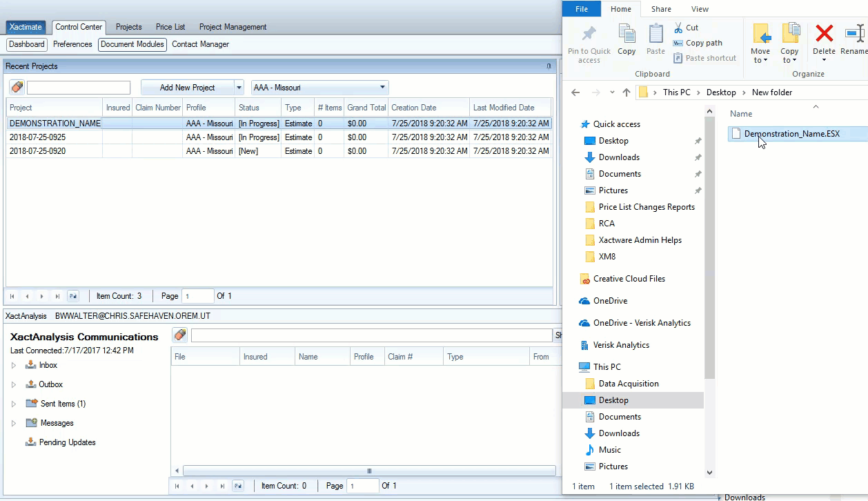The height and width of the screenshot is (501, 868).
Task: Click the eraser clear-filter icon in Recent Projects
Action: pyautogui.click(x=17, y=88)
